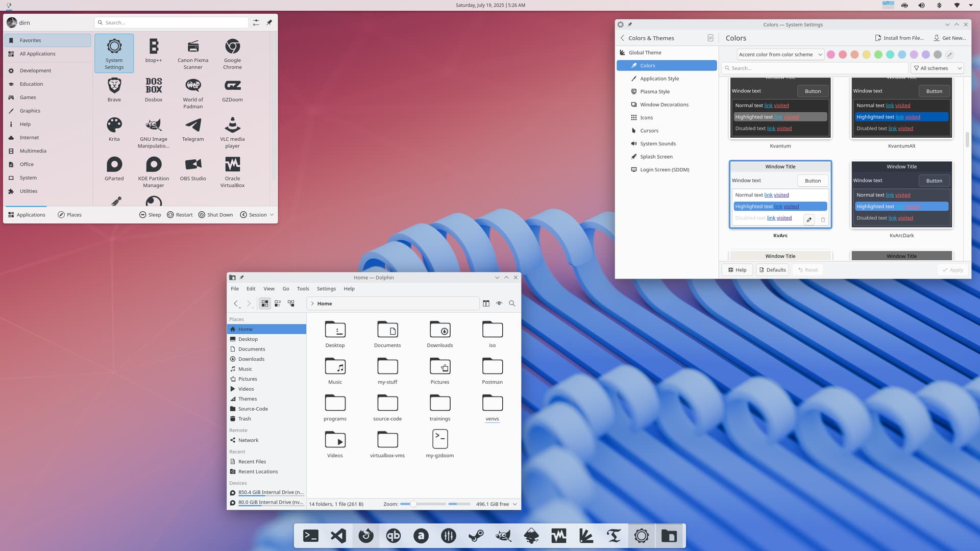Toggle show hidden files eye icon in Dolphin
Viewport: 980px width, 551px height.
[x=499, y=303]
